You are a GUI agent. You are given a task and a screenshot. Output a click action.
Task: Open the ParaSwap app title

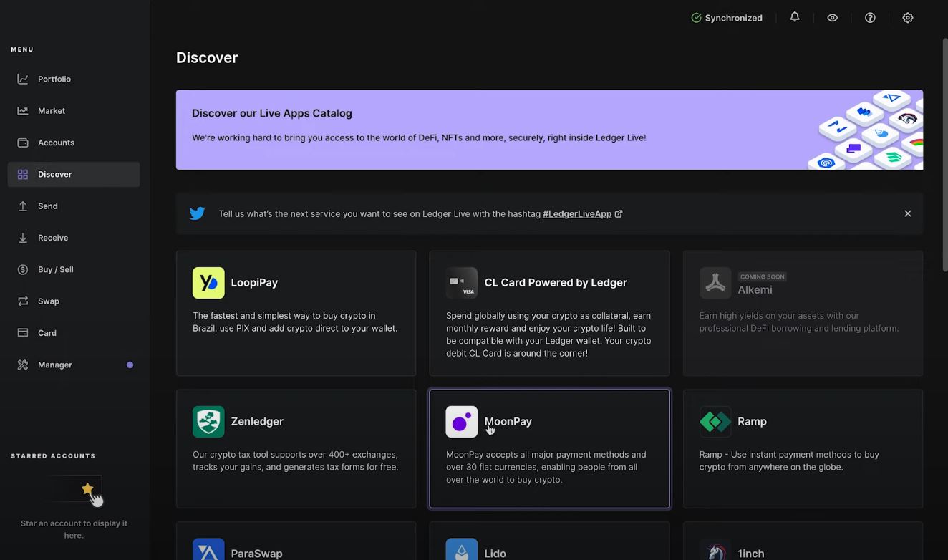(x=256, y=554)
